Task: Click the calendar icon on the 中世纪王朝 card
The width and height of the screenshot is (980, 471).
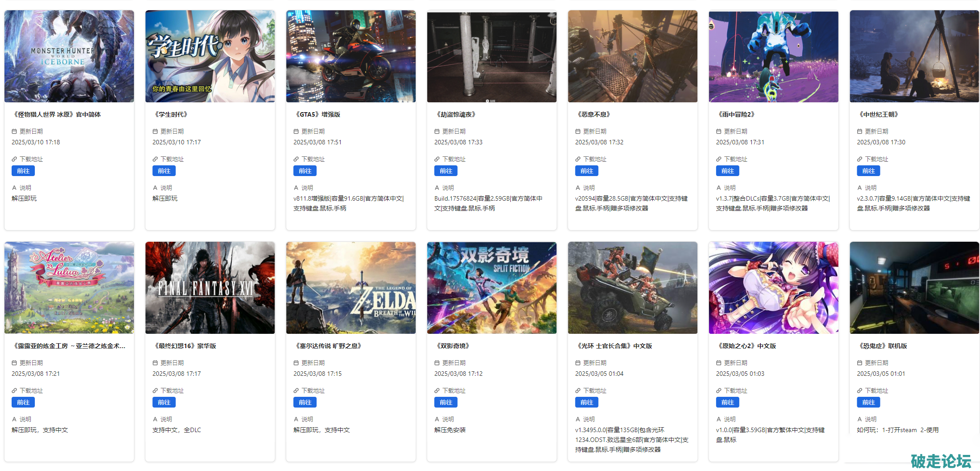Action: (x=859, y=131)
